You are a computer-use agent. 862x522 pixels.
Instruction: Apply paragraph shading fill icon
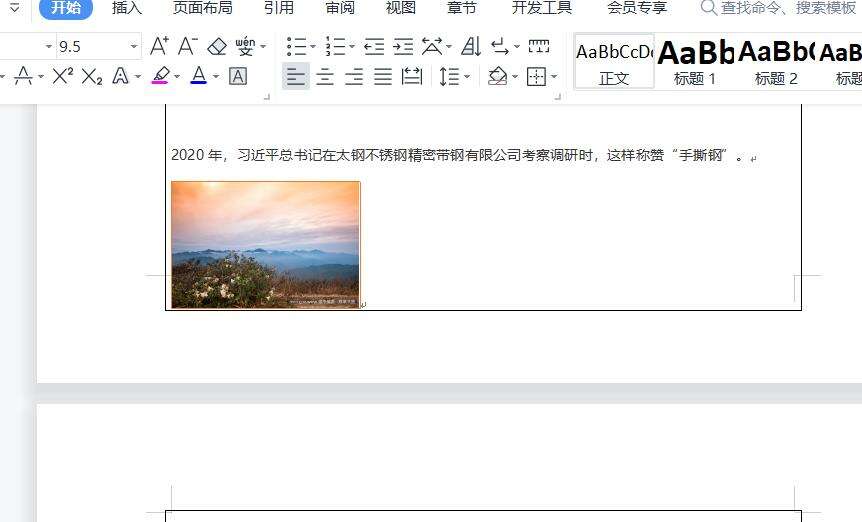[x=498, y=76]
